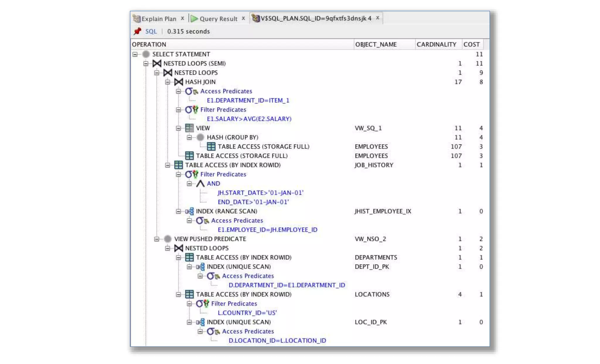Click the VIEW PUSHED PREDICATE gray circle icon
The height and width of the screenshot is (364, 600).
pos(168,239)
